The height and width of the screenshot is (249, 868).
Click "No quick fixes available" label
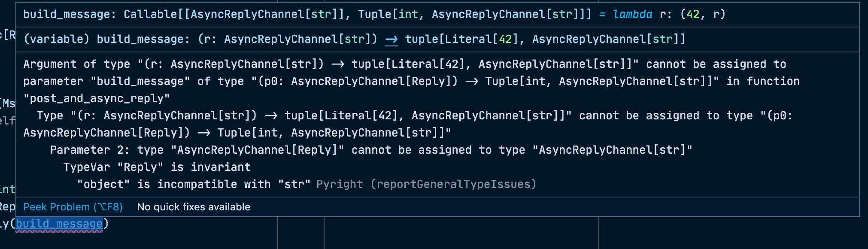(x=193, y=207)
